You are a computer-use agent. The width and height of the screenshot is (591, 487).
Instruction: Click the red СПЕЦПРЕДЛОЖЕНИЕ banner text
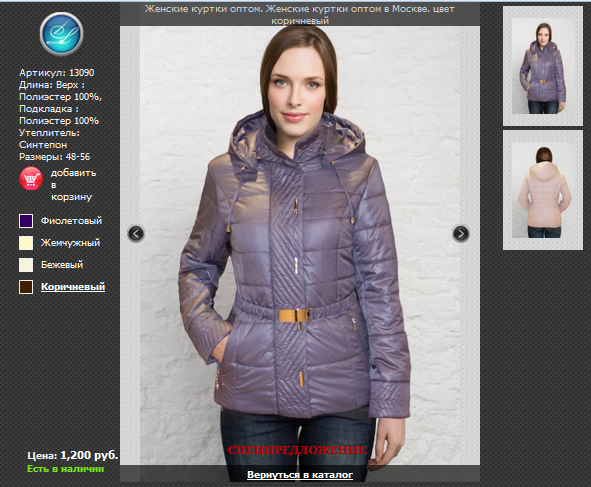(x=297, y=450)
